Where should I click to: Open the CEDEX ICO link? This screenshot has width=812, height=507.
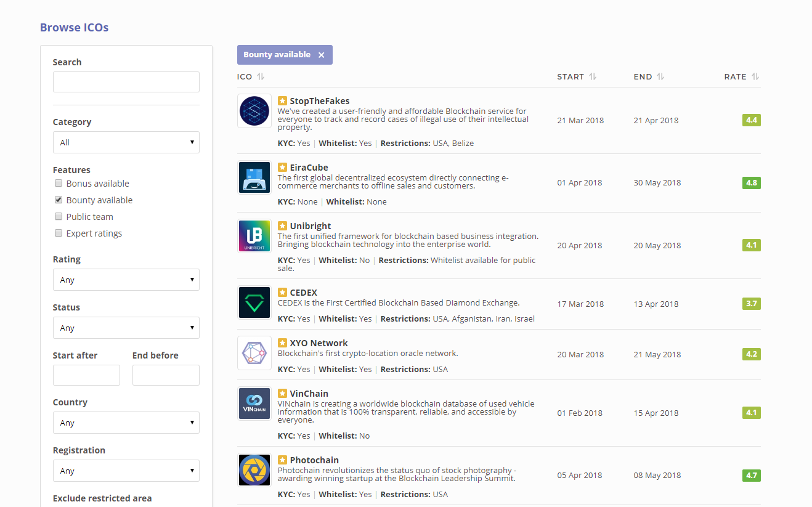[304, 293]
